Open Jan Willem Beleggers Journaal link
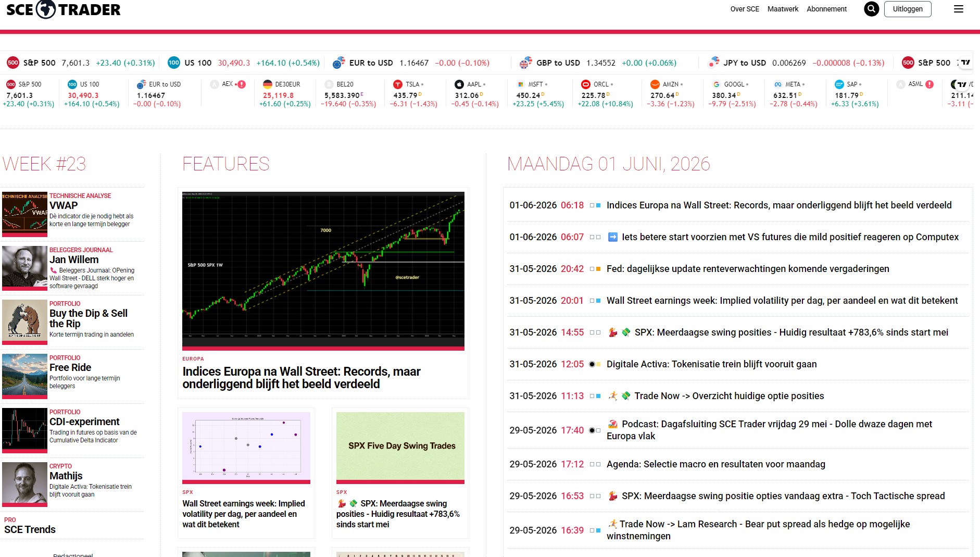Screen dimensions: 980x557 (x=74, y=259)
